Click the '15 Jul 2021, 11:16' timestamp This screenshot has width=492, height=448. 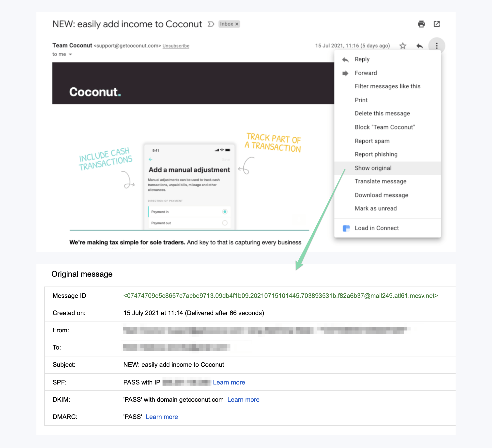[353, 46]
